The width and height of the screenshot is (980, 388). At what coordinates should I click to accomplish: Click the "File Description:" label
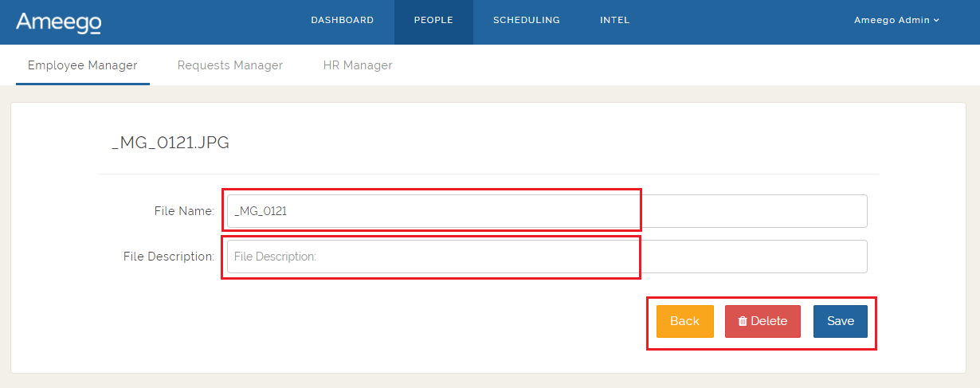[x=169, y=257]
